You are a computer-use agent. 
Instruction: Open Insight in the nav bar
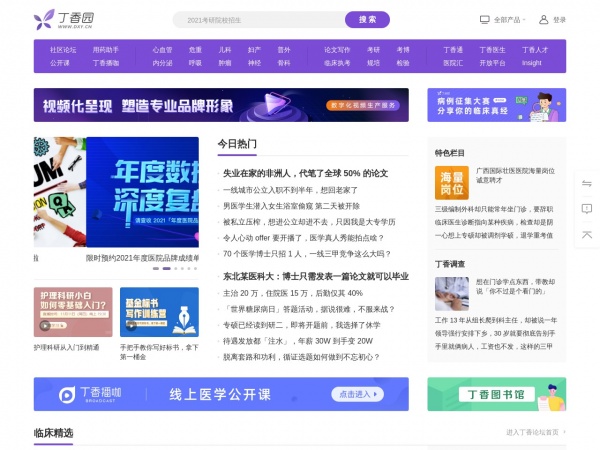click(x=532, y=63)
